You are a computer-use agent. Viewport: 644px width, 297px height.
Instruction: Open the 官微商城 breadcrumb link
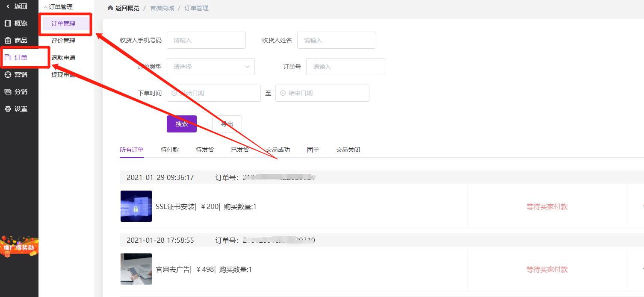click(x=162, y=8)
